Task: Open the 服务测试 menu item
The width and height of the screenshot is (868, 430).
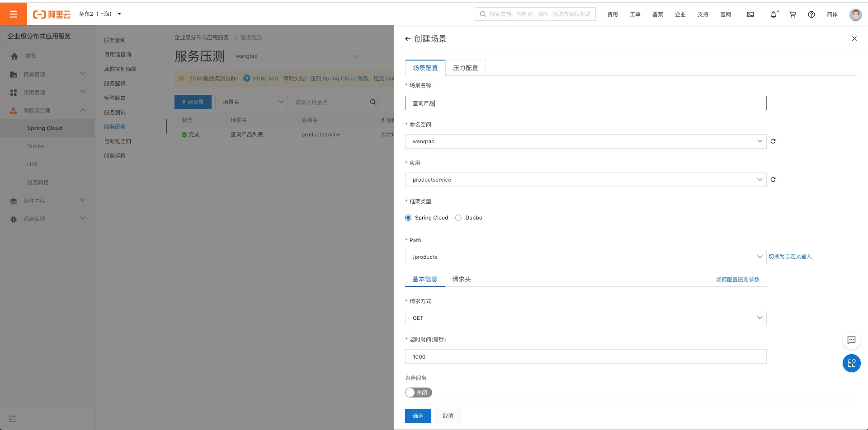Action: pos(115,112)
